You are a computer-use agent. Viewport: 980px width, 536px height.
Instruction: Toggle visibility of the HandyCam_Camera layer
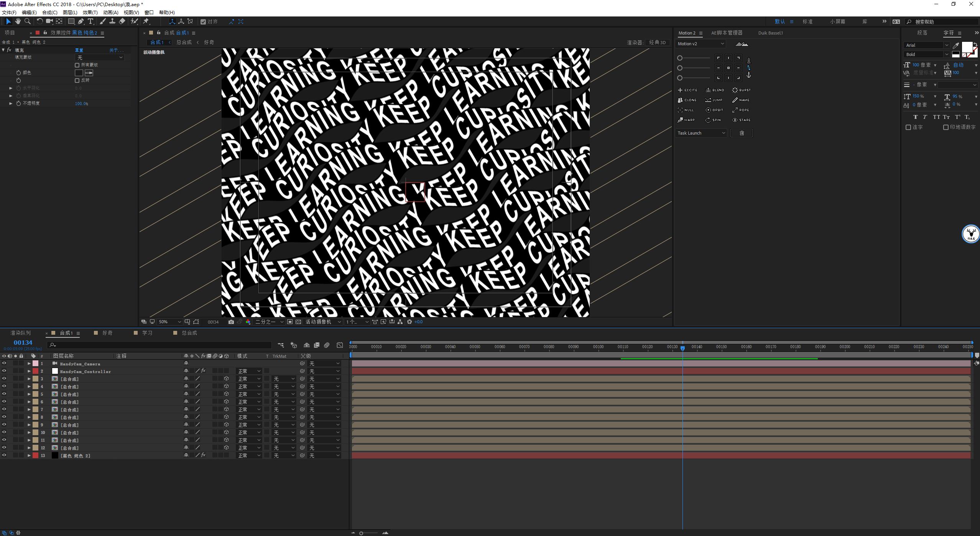[4, 363]
